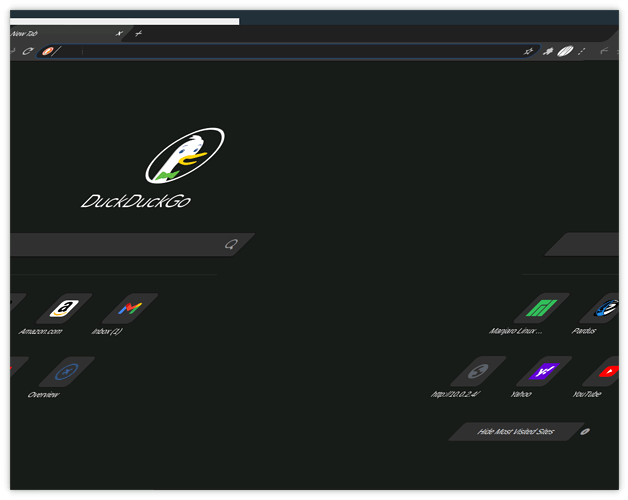Click the 'Inbox (1)' label text

(x=107, y=331)
